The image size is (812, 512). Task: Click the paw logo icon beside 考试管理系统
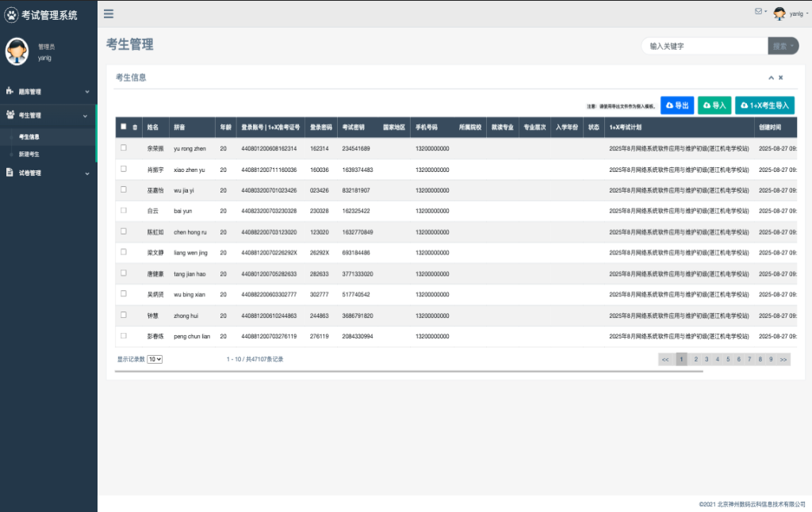click(11, 14)
